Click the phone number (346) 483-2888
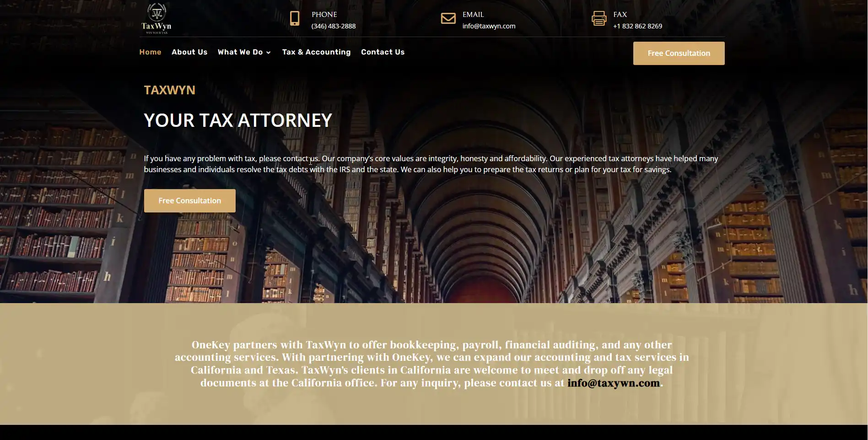This screenshot has height=440, width=868. [333, 26]
